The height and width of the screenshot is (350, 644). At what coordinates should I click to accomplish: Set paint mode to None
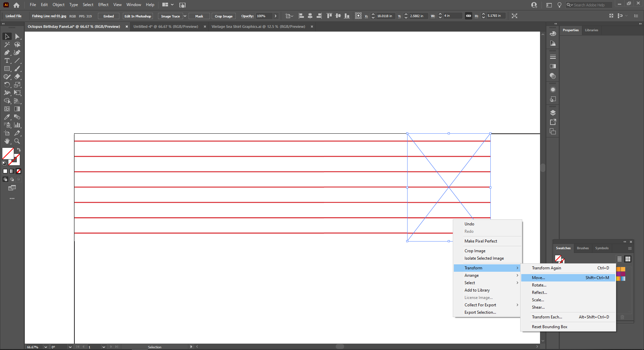click(x=19, y=171)
